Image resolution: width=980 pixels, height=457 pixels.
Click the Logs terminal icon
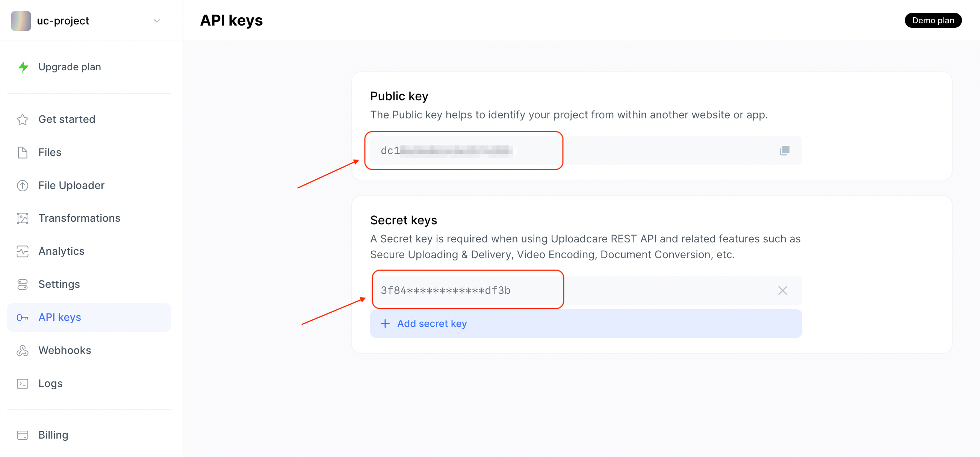(23, 384)
